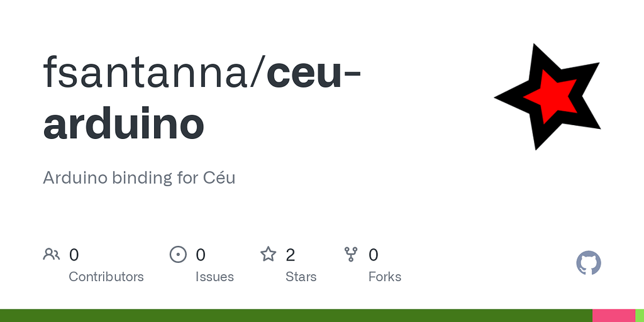The height and width of the screenshot is (322, 644).
Task: Click the Issues circle-dot icon
Action: click(179, 255)
